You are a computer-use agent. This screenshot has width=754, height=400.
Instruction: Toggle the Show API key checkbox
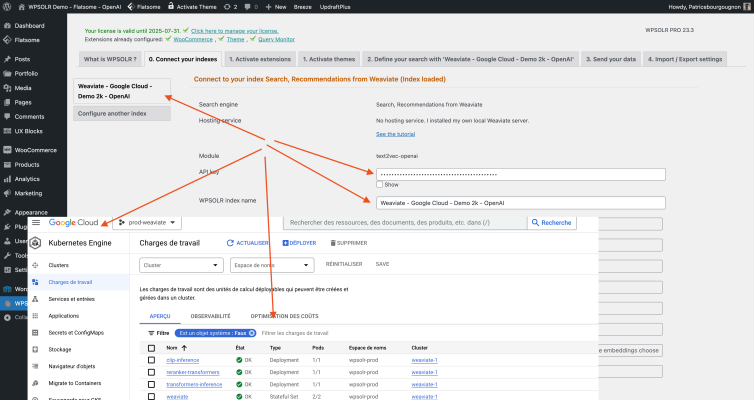coord(379,185)
